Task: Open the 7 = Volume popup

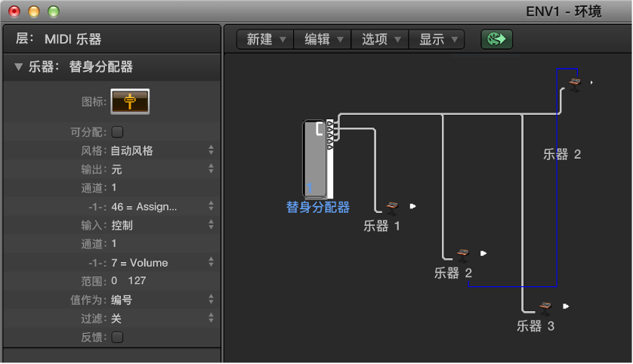Action: tap(162, 263)
